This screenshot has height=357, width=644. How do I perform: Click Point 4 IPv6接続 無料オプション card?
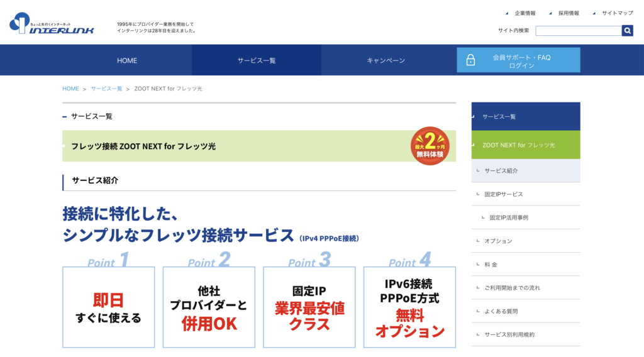[409, 307]
